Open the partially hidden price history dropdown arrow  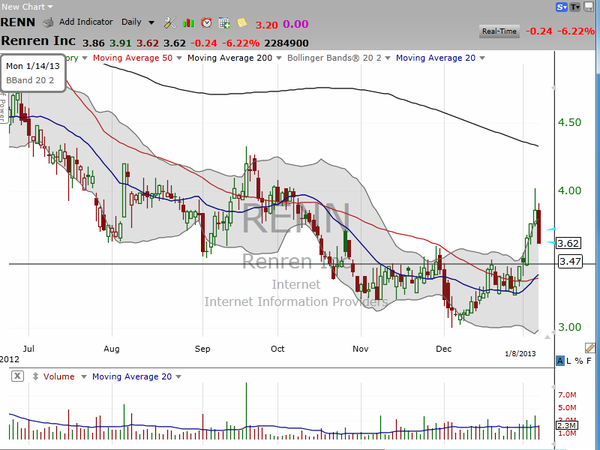tap(85, 58)
